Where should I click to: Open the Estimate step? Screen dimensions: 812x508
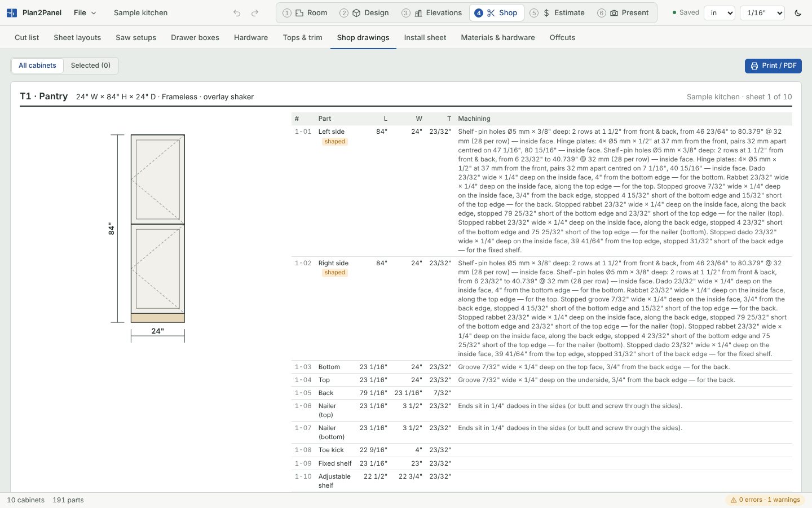[557, 12]
